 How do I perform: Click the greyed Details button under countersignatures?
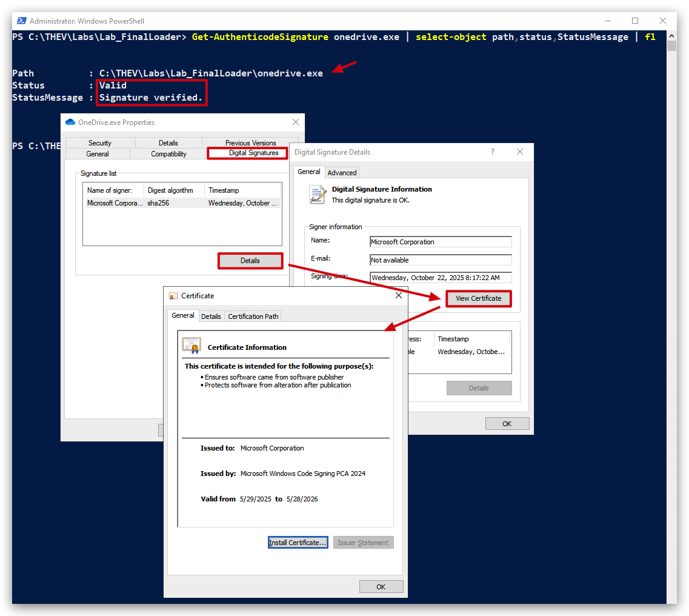[479, 388]
